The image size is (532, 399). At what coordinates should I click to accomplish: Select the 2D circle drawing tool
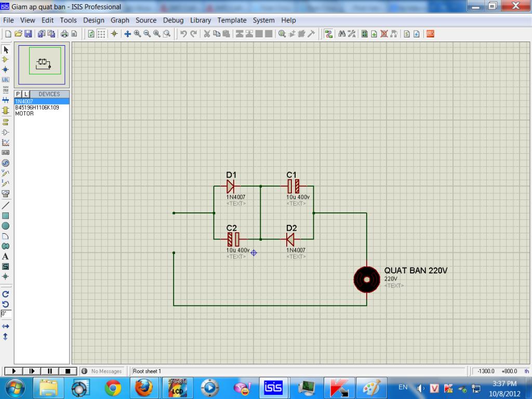(6, 225)
